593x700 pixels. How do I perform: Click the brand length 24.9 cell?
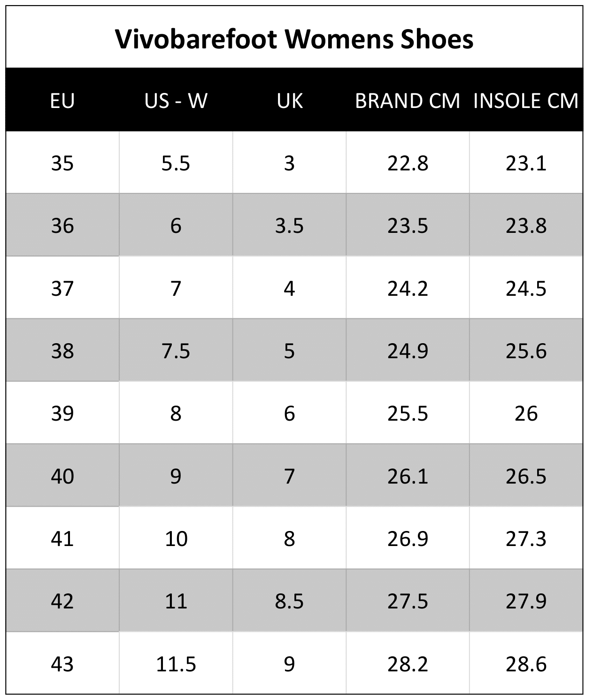point(408,350)
